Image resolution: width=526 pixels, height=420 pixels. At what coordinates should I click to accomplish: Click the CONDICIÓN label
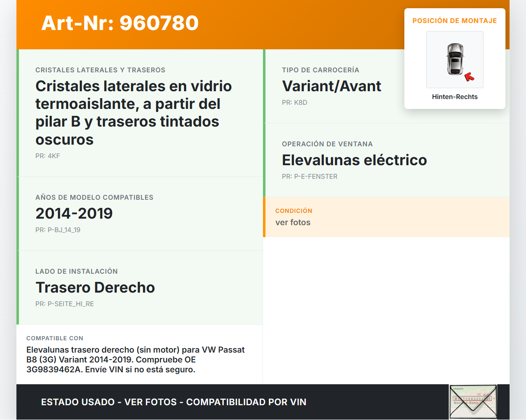294,211
